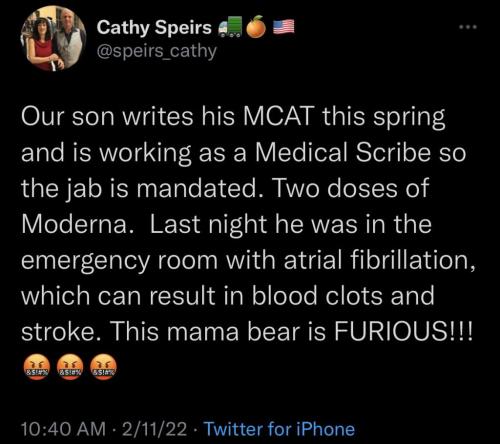Click the orange fruit emoji in the name
Screen dimensions: 500x444
(256, 27)
